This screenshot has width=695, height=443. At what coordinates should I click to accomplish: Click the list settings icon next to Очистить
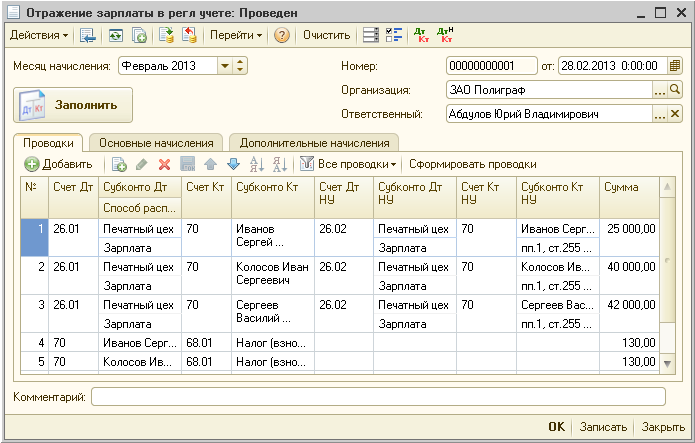(x=371, y=35)
